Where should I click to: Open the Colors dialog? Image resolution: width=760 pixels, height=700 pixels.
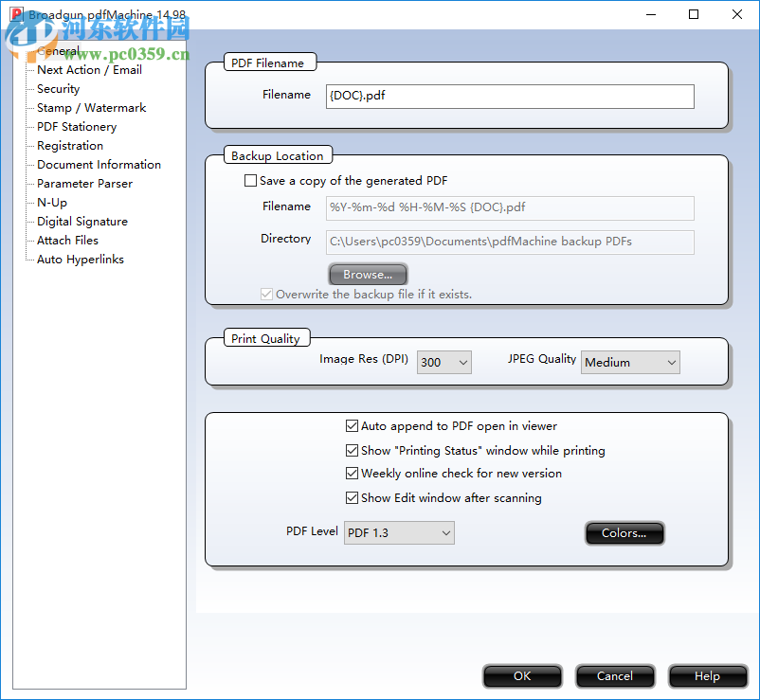coord(624,533)
